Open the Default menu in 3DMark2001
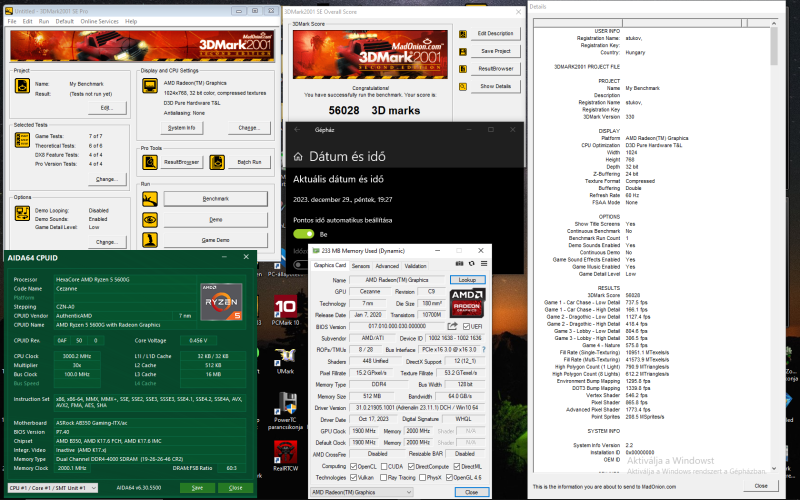The height and width of the screenshot is (500, 800). (65, 21)
